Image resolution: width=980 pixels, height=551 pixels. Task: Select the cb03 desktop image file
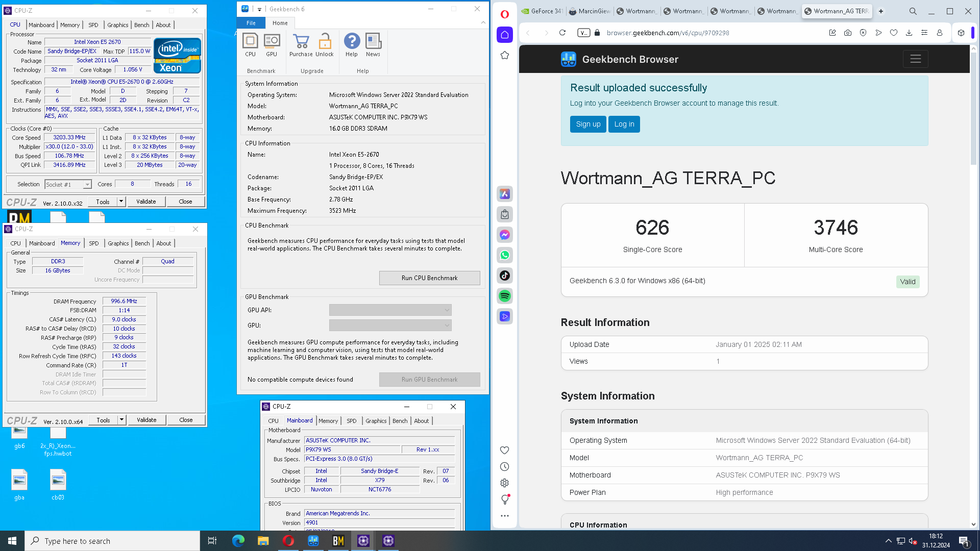coord(58,485)
